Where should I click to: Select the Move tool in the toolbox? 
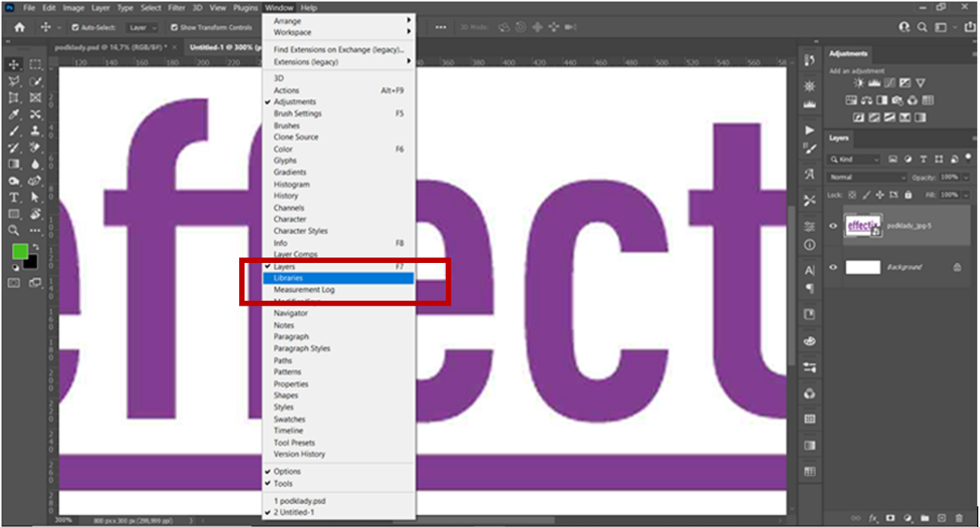[14, 65]
